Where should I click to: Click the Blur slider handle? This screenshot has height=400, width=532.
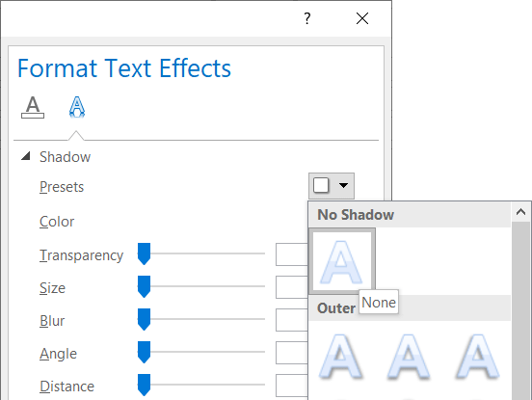coord(145,320)
